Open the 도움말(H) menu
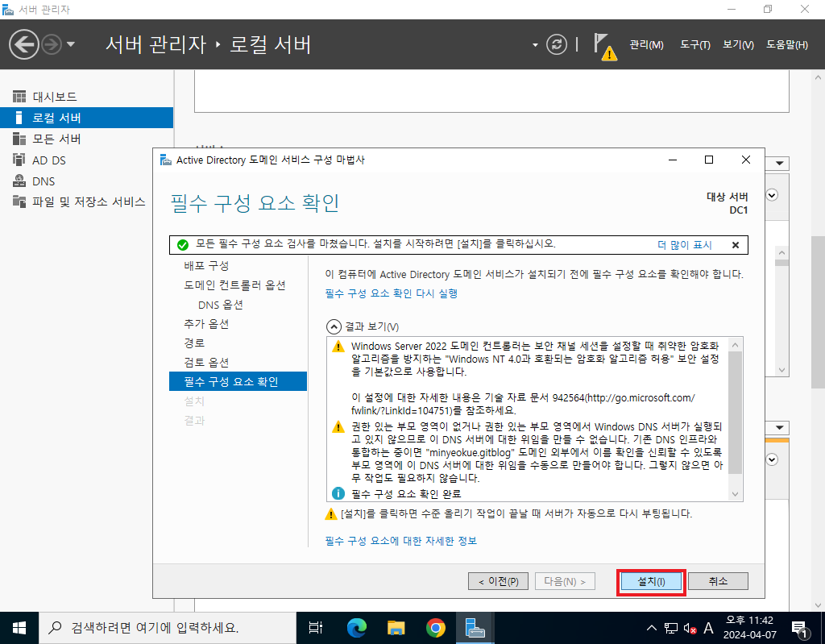 [x=787, y=45]
